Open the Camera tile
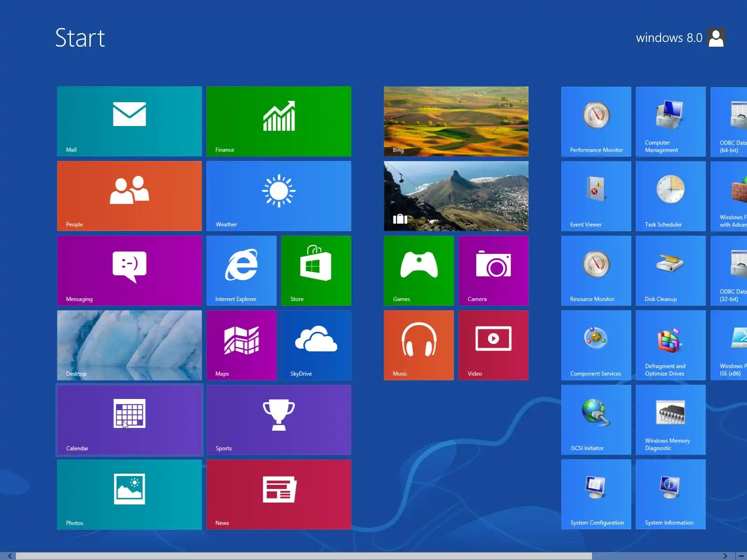 point(493,271)
